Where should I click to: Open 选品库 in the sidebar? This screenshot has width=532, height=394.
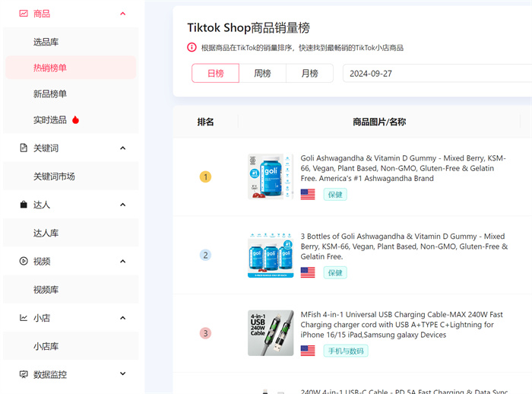click(71, 42)
